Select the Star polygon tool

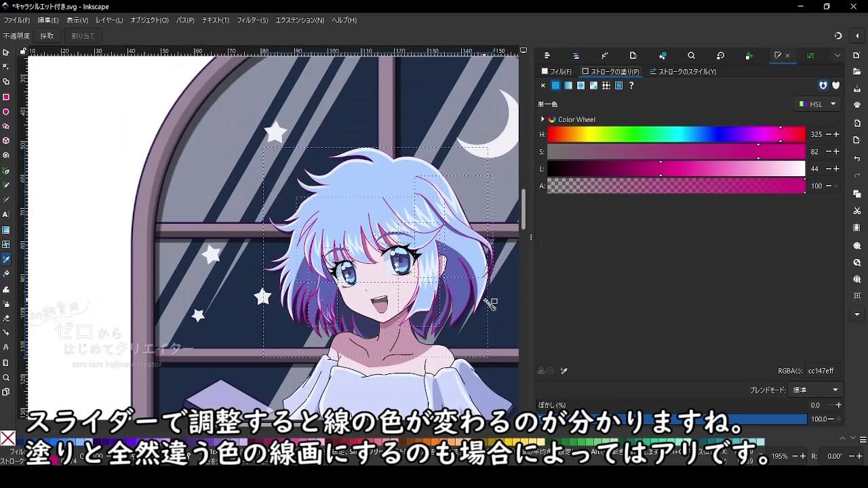[6, 126]
